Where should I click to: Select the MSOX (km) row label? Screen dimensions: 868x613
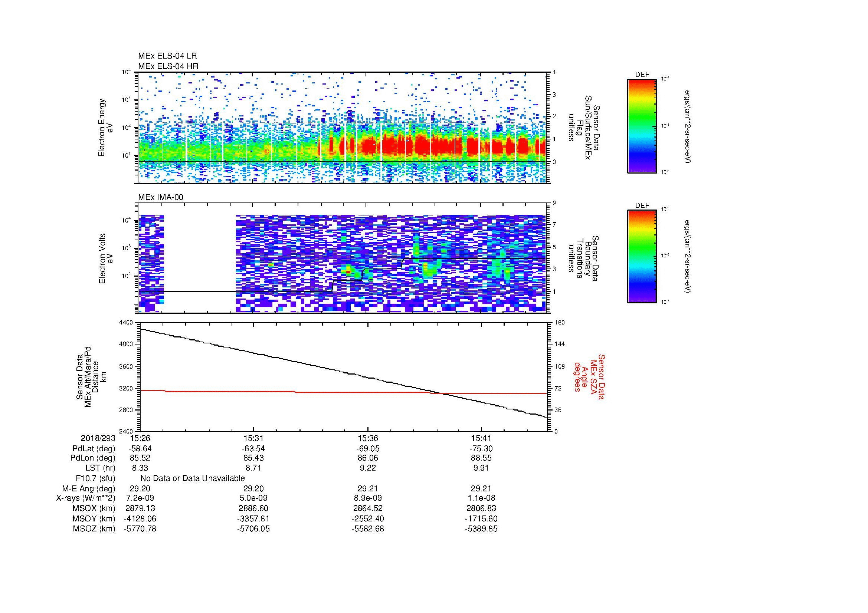coord(94,509)
